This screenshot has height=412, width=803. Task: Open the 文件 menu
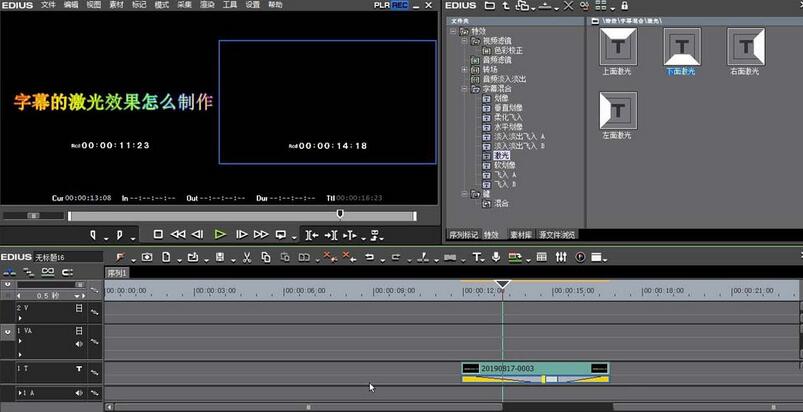tap(49, 5)
